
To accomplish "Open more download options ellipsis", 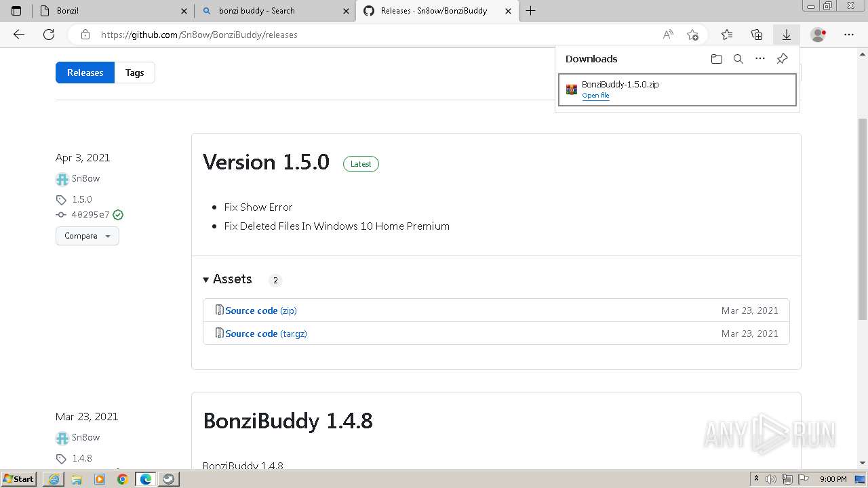I will pyautogui.click(x=760, y=59).
